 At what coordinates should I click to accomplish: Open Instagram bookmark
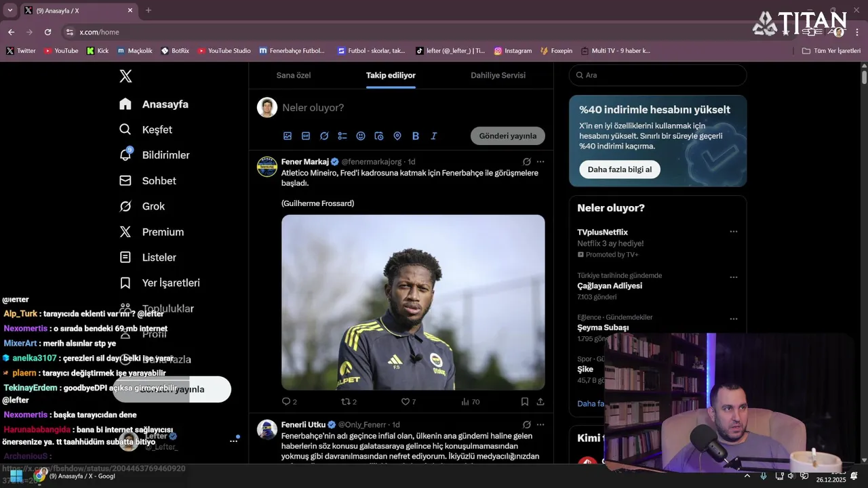pos(513,51)
